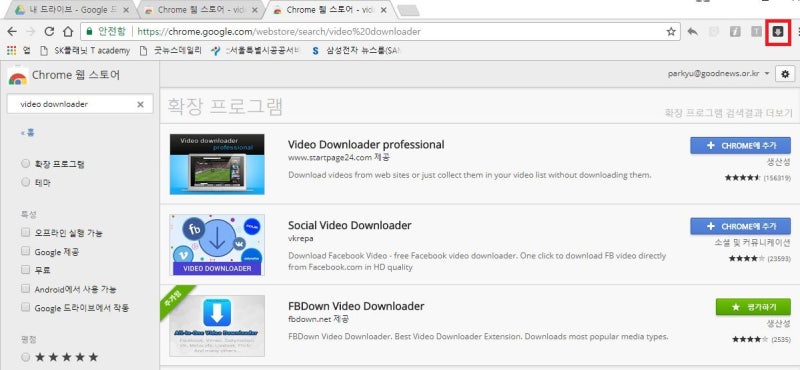Open the 삼성전자 뉴스룸 bookmark
Viewport: 800px width, 370px height.
(x=356, y=50)
